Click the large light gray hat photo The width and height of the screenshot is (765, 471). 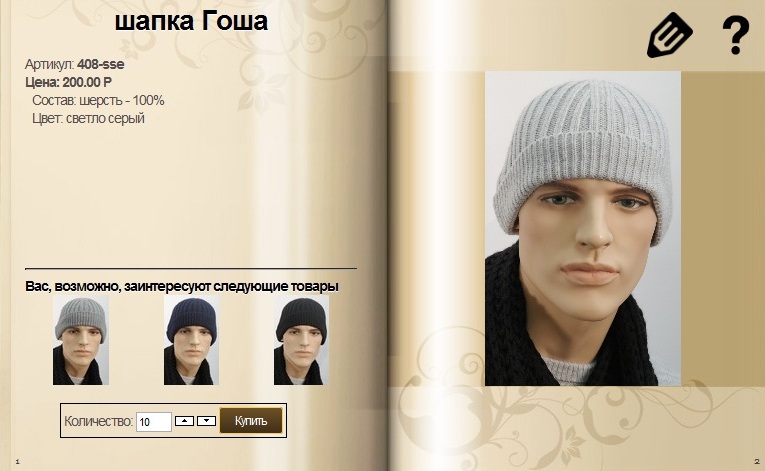point(583,229)
